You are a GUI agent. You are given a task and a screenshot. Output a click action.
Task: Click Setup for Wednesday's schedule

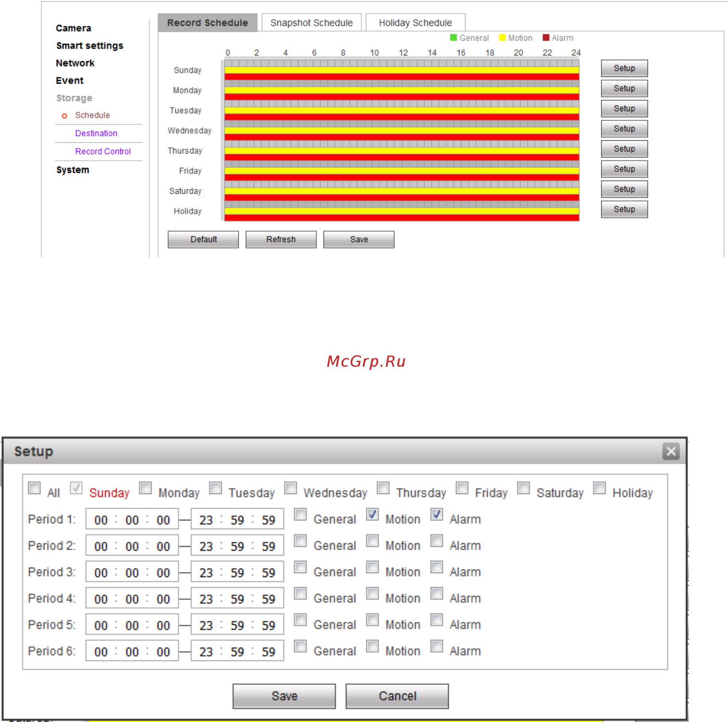[624, 129]
